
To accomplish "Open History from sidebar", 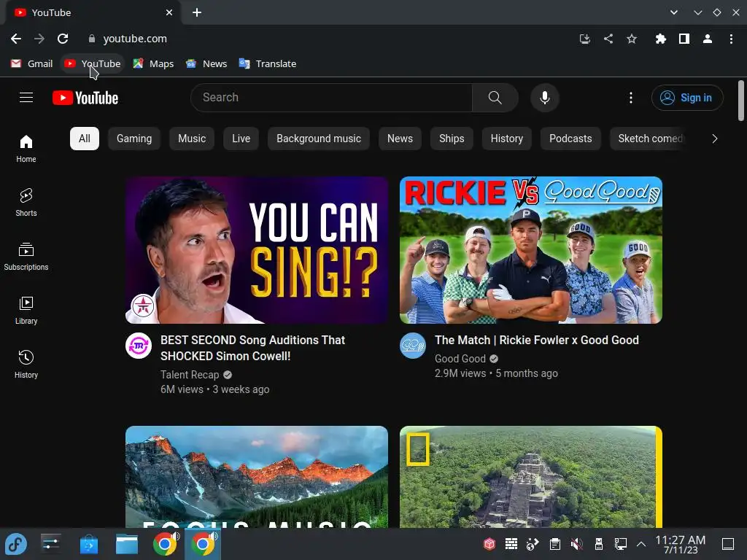I will (x=26, y=365).
